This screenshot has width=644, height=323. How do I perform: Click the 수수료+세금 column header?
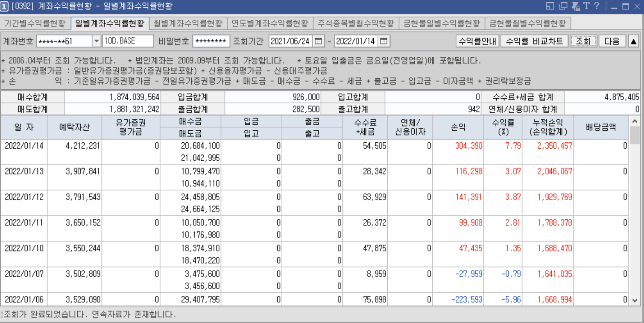[x=365, y=127]
